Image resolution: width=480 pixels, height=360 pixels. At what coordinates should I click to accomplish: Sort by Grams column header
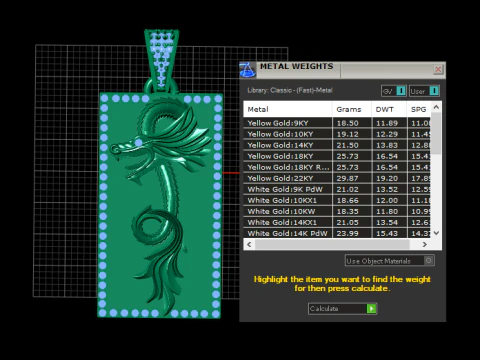point(352,109)
